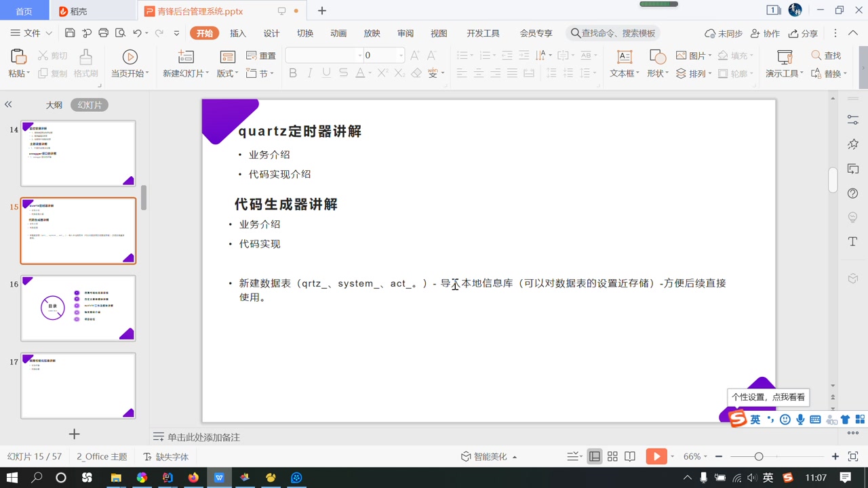Open the File (文件) menu
Viewport: 868px width, 488px height.
tap(31, 33)
